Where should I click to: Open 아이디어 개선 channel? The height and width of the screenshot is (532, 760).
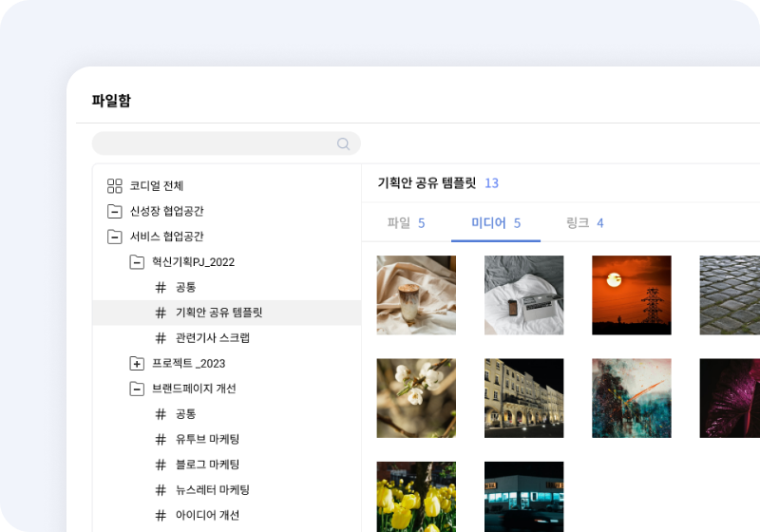[207, 515]
